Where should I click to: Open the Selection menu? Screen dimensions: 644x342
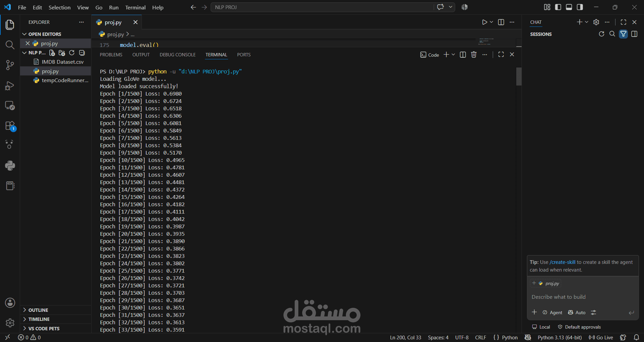pyautogui.click(x=60, y=7)
